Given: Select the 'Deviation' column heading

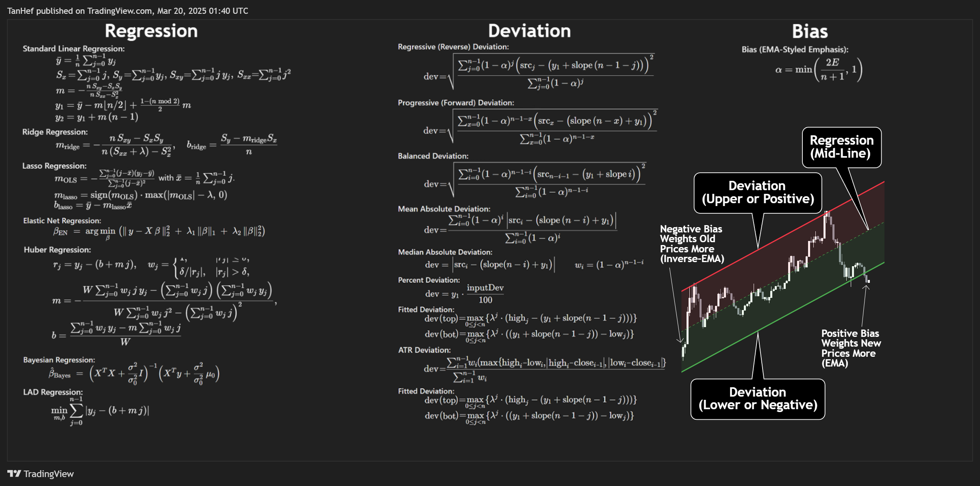Looking at the screenshot, I should pos(529,31).
